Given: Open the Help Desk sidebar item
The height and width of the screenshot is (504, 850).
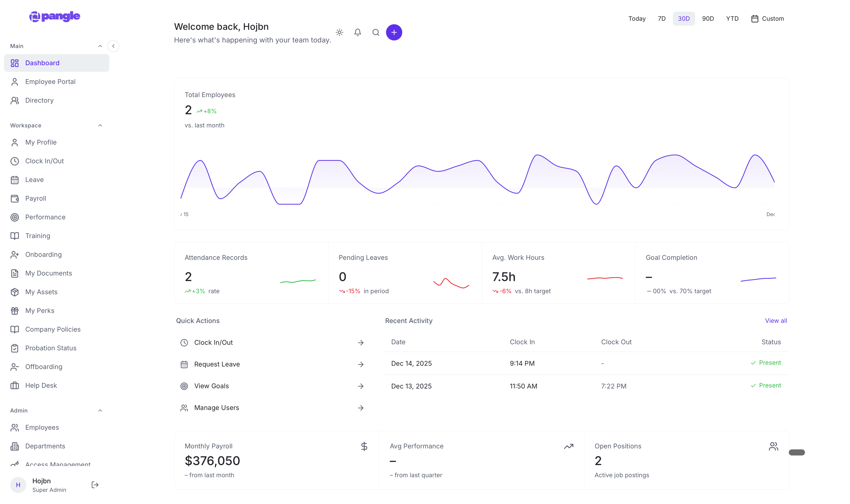Looking at the screenshot, I should [x=41, y=385].
